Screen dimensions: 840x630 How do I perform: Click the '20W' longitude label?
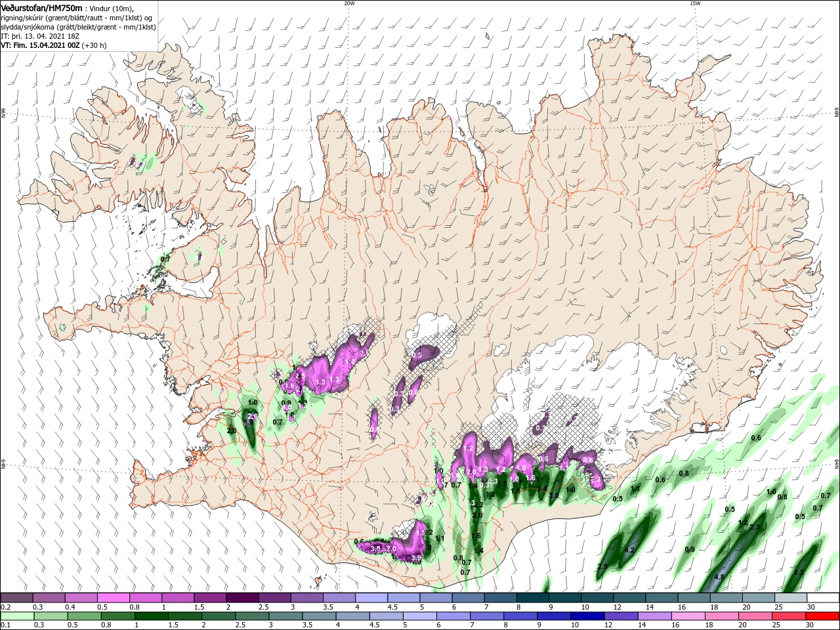(x=349, y=3)
